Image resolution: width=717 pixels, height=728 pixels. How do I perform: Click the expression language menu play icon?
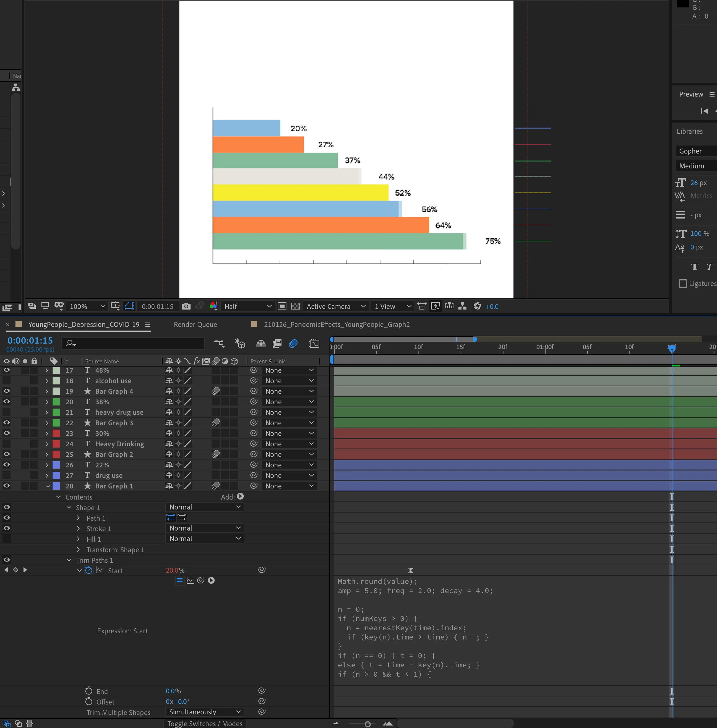pos(211,580)
